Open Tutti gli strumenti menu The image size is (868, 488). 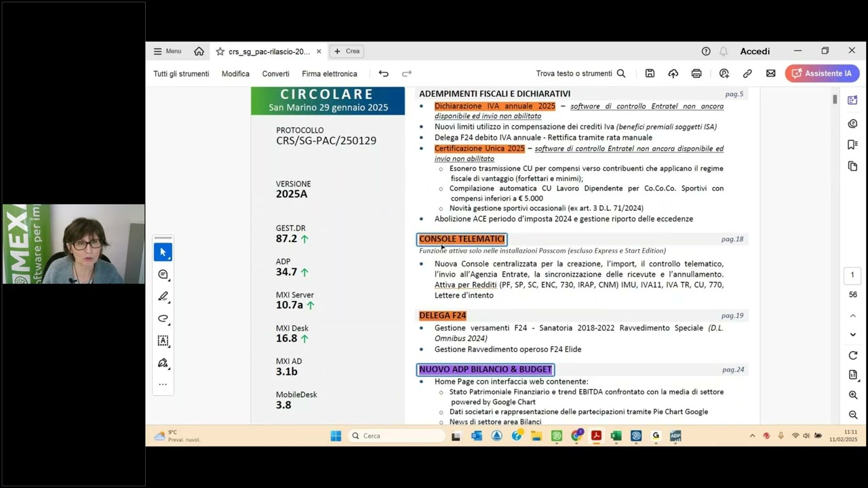pyautogui.click(x=181, y=74)
